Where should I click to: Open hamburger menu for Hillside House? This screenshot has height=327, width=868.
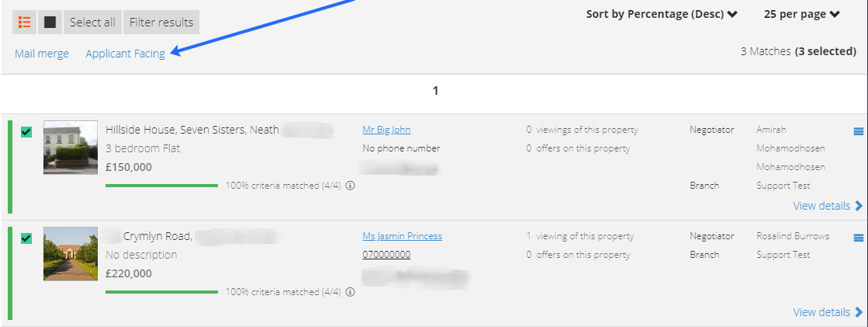pos(859,131)
